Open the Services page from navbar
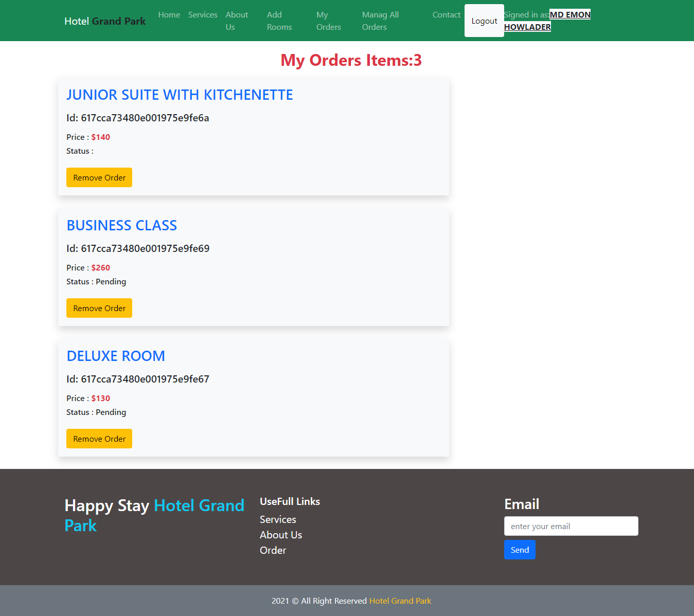 203,15
